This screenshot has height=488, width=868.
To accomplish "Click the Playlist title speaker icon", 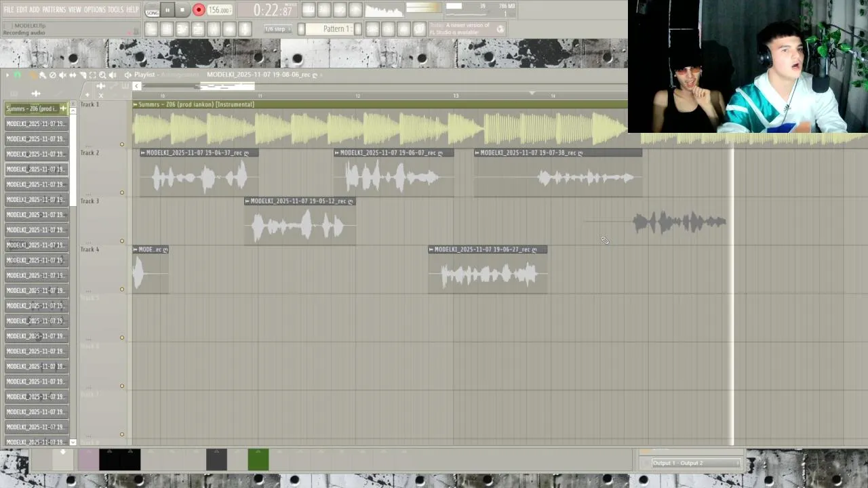I will coord(128,75).
